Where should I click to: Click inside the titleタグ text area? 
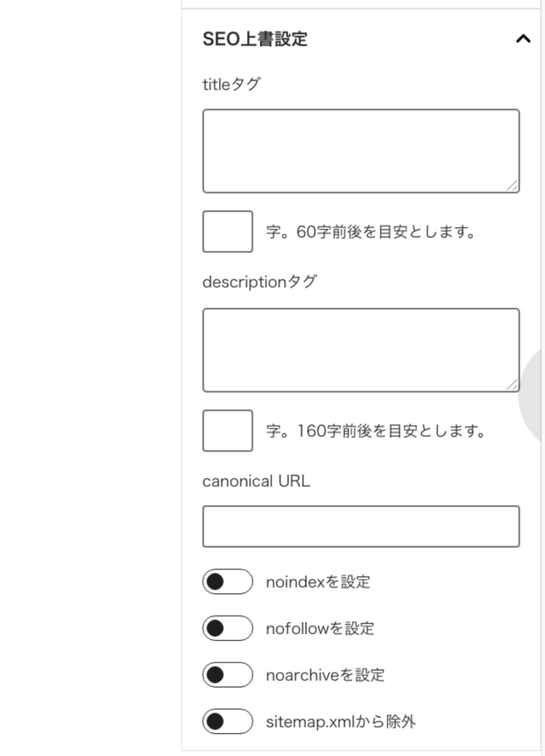pyautogui.click(x=360, y=151)
